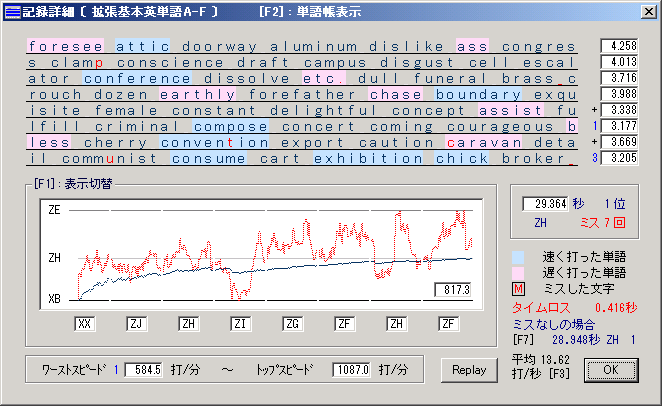Click the word 'boundary' highlighted blue
The height and width of the screenshot is (406, 662).
tap(478, 94)
